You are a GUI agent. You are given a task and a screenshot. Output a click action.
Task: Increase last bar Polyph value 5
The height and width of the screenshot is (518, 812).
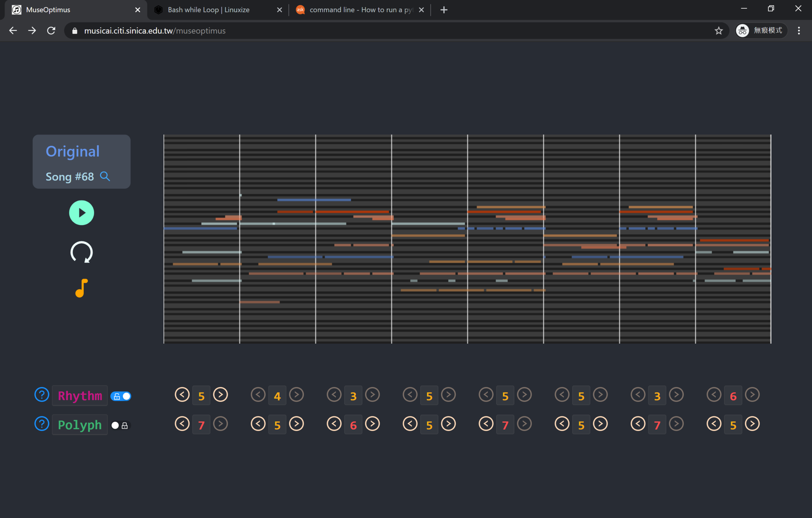[752, 424]
